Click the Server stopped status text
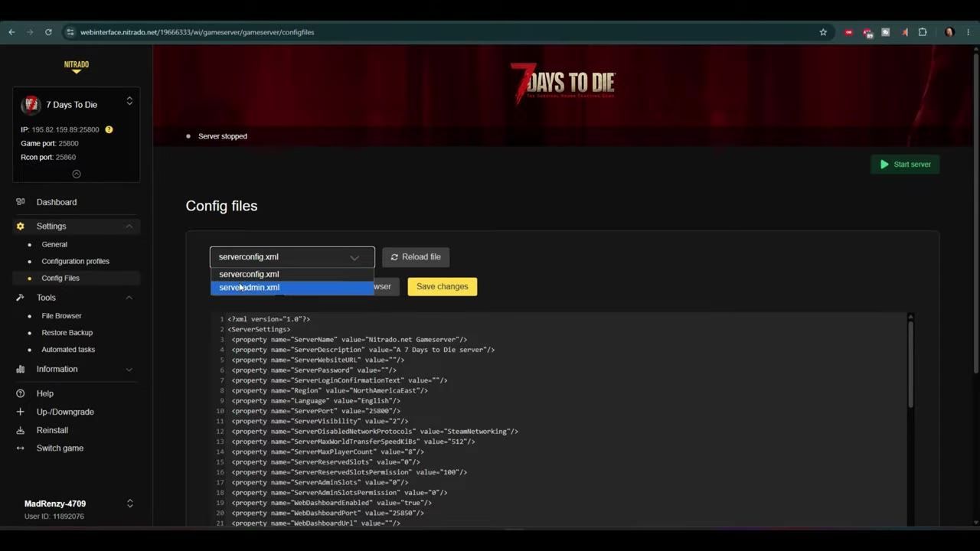This screenshot has width=980, height=551. [x=223, y=136]
